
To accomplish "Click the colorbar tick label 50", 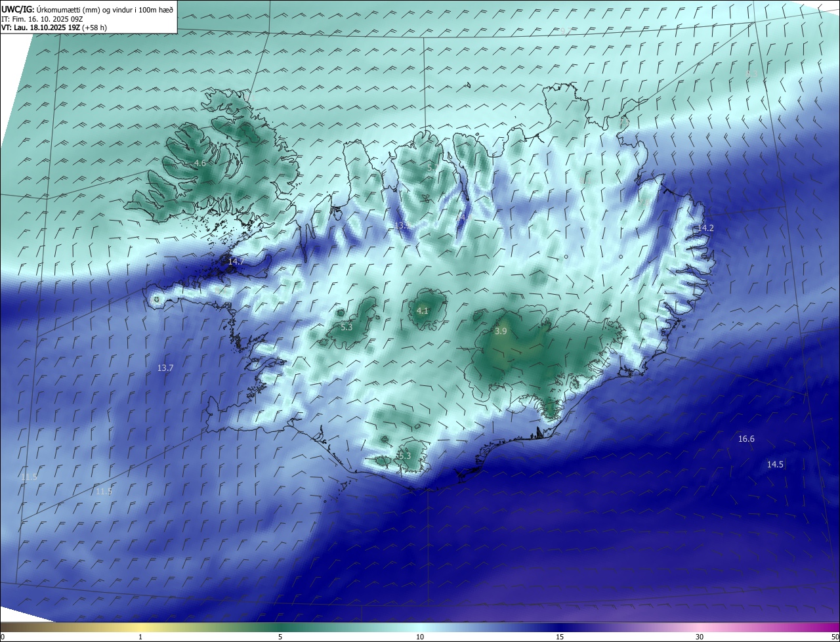I will tap(835, 637).
